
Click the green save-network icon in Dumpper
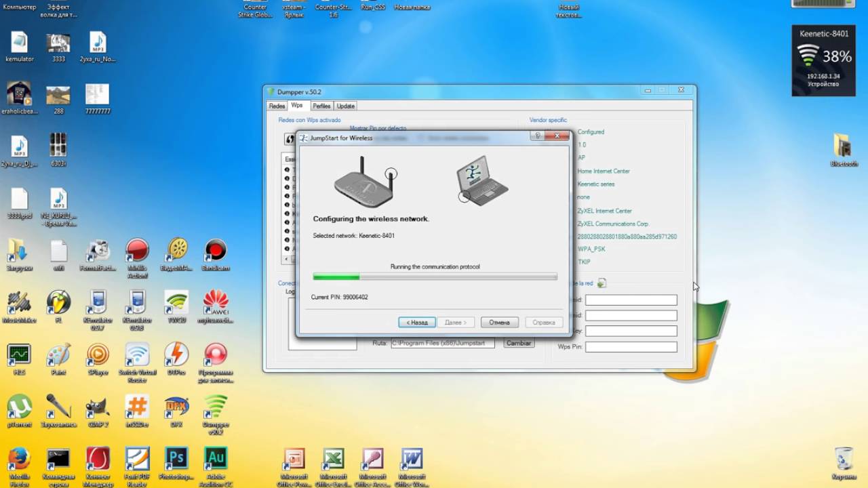point(601,283)
